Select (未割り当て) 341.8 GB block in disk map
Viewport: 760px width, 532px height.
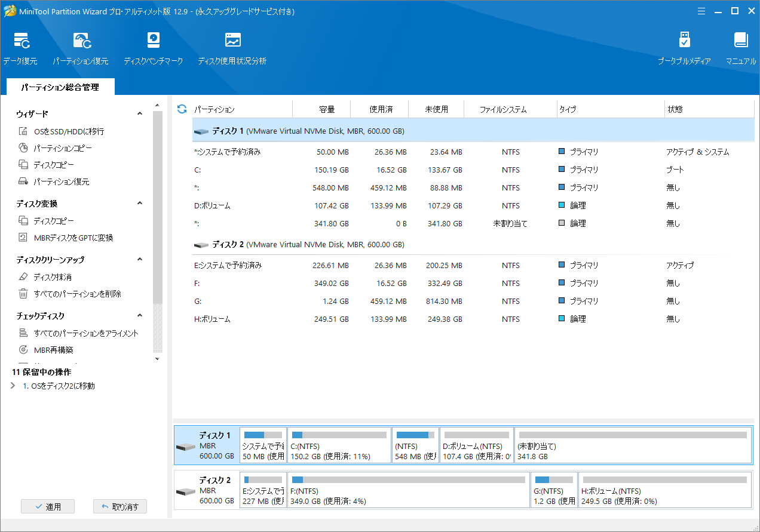(633, 445)
